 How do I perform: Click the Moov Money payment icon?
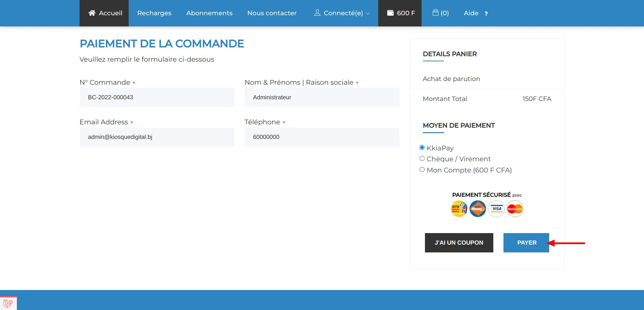coord(477,208)
